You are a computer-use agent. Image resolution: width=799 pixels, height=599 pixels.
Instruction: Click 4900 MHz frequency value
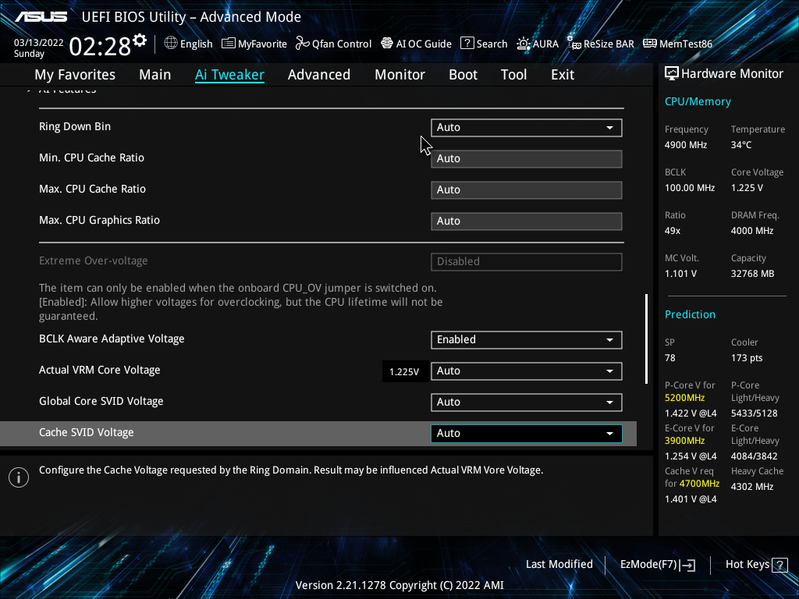[685, 145]
